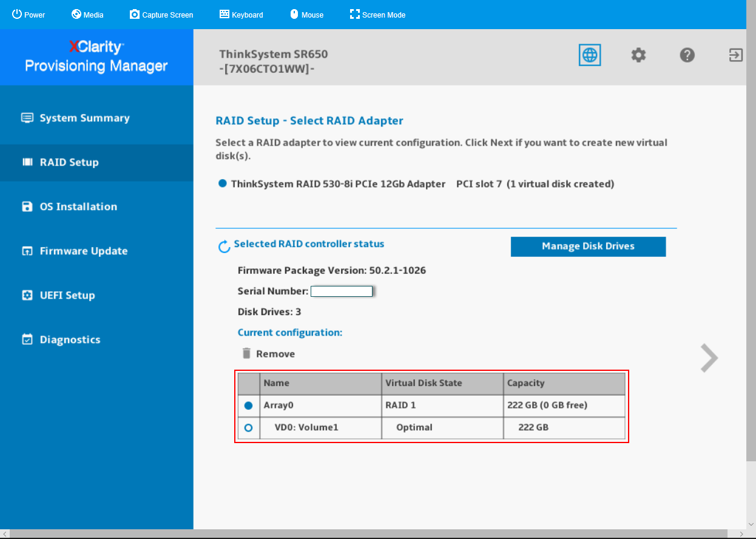
Task: Select RAID Setup in sidebar
Action: tap(96, 163)
